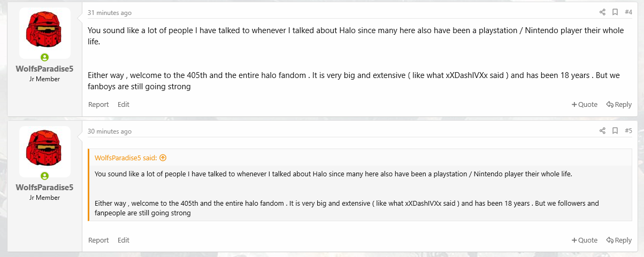The height and width of the screenshot is (257, 644).
Task: Report the second post
Action: tap(98, 240)
